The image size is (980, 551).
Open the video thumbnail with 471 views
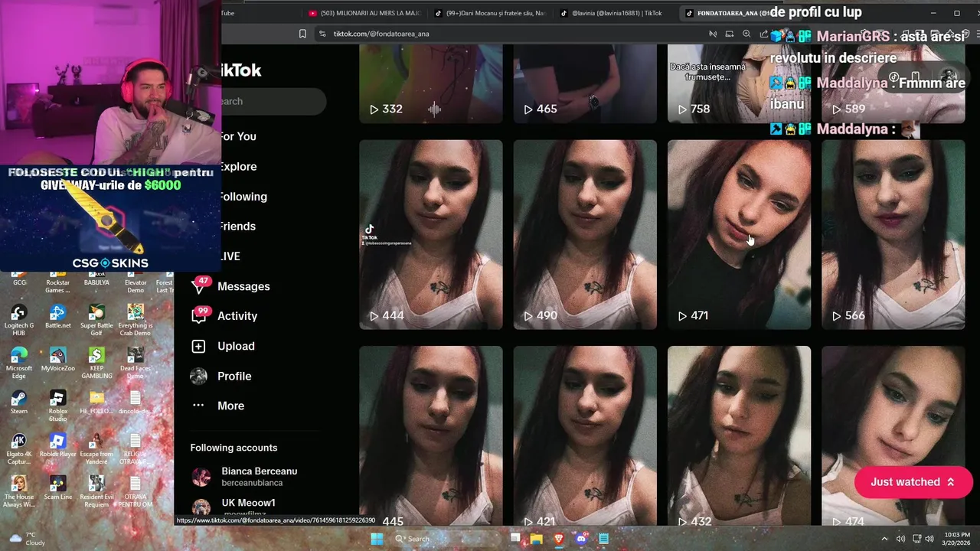click(739, 234)
